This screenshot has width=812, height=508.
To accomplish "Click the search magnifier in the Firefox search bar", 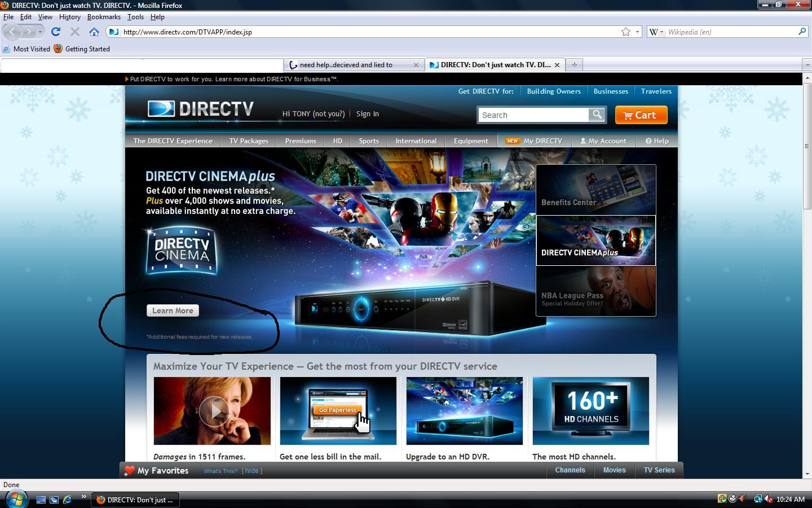I will (802, 32).
